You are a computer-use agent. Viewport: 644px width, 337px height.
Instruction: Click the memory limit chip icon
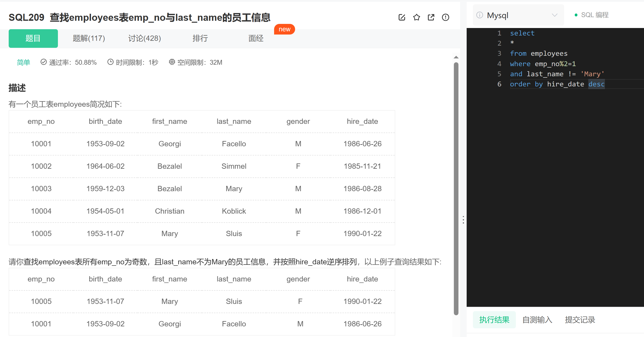[172, 62]
